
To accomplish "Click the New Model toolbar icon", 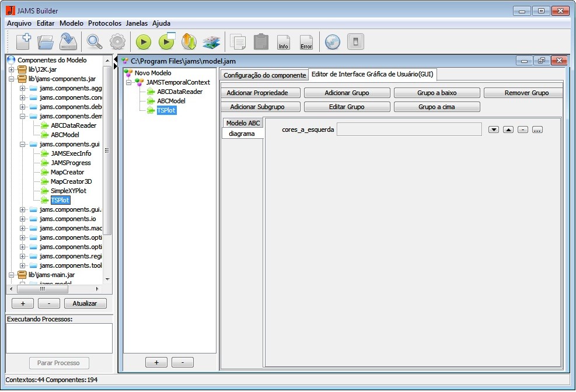I will point(23,41).
